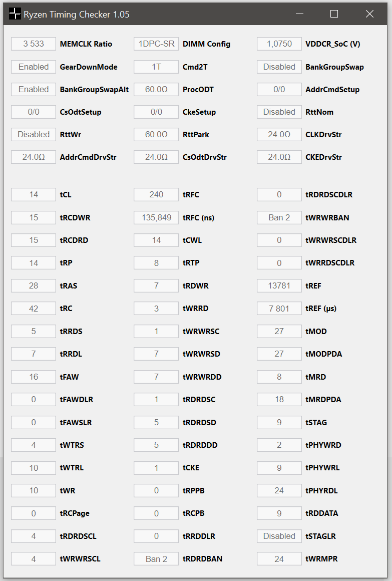Click the tWRMPR value field
Screen dimensions: 392x581
coord(279,559)
